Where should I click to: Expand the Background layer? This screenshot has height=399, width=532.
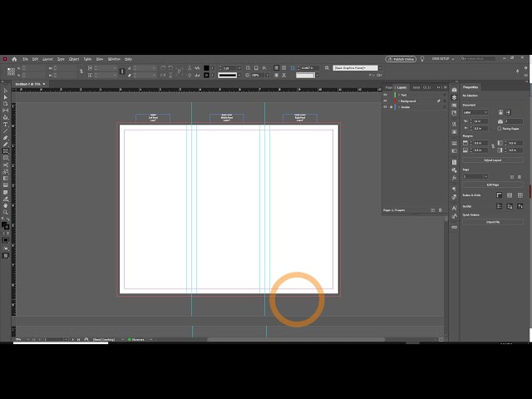tap(399, 101)
